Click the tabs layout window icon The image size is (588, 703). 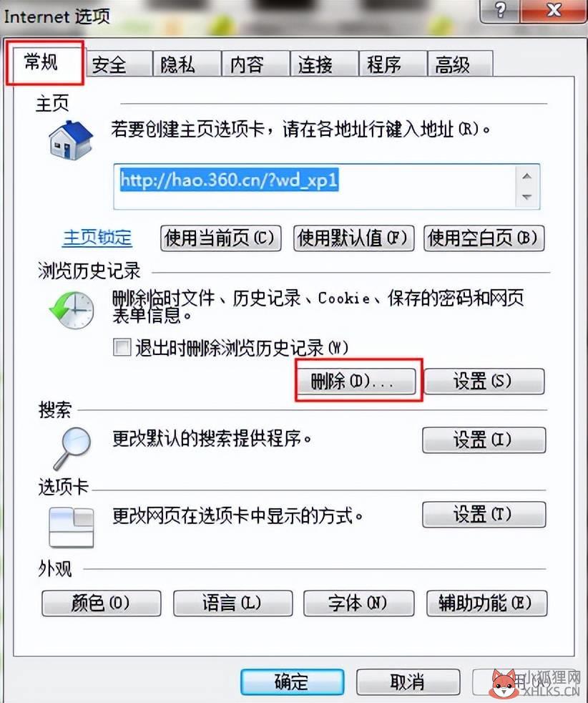pos(72,527)
